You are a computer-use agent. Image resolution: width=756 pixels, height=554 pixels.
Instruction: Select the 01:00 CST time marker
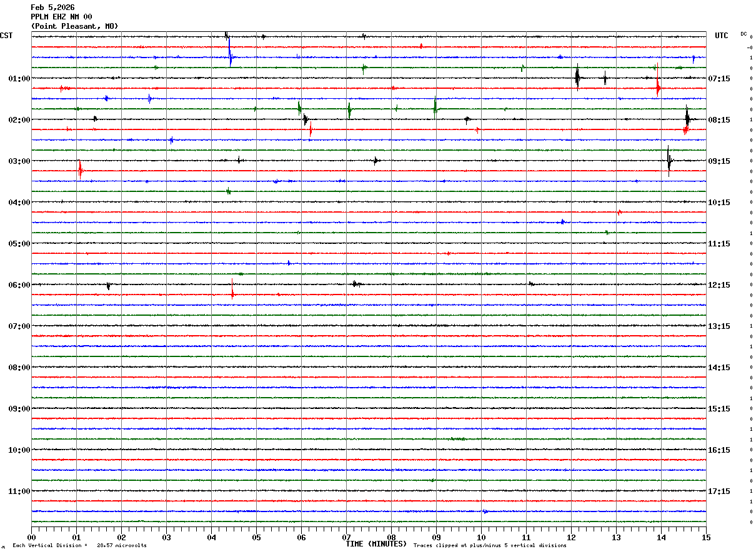(19, 79)
